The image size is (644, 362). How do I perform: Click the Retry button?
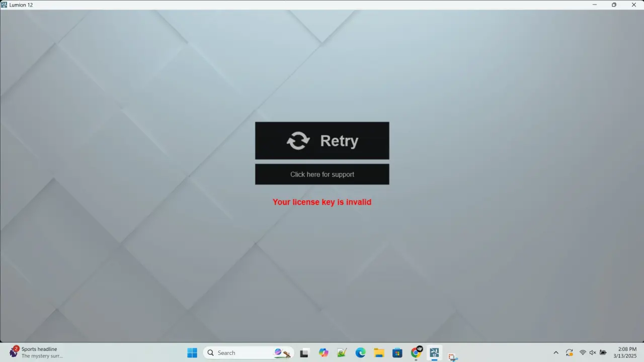tap(322, 141)
